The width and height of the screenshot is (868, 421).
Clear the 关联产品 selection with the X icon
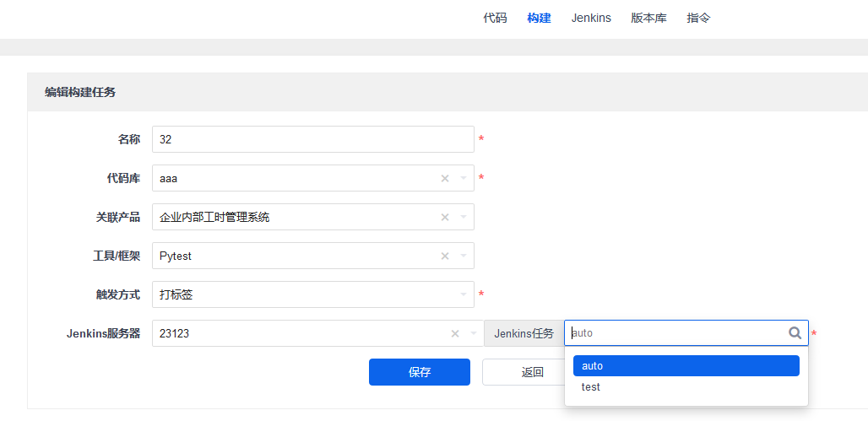pos(445,217)
